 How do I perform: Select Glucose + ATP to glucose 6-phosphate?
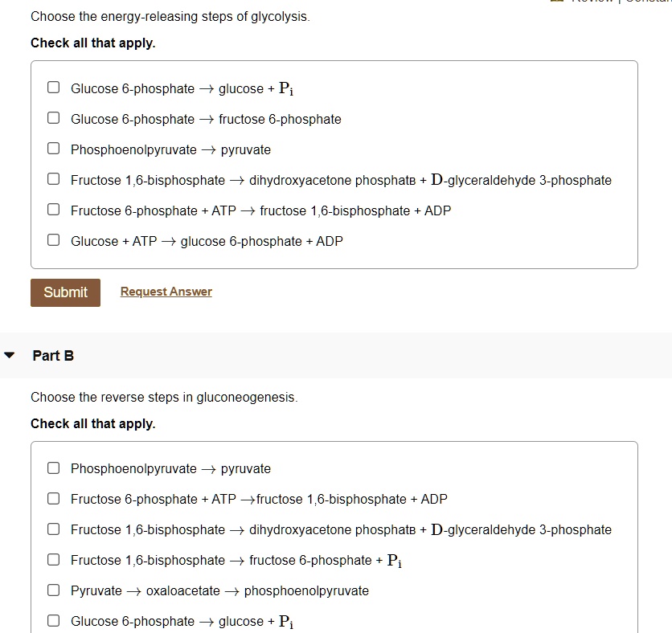[x=53, y=239]
